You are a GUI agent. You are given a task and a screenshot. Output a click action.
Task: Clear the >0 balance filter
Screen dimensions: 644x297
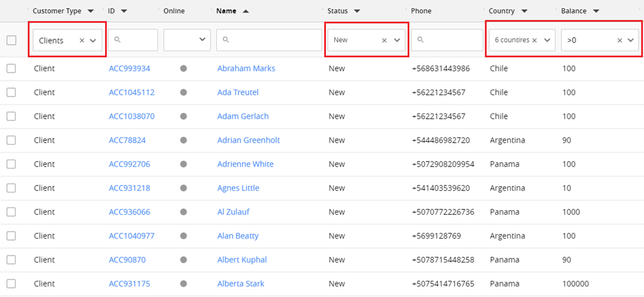(x=619, y=40)
